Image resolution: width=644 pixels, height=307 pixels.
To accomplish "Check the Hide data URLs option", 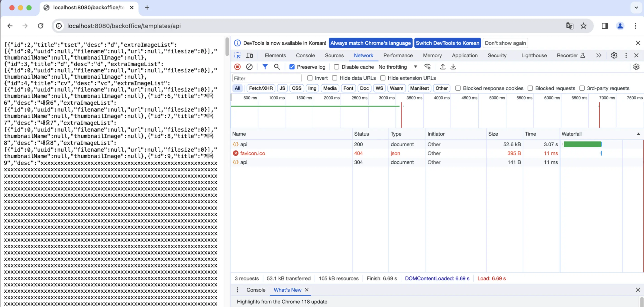I will click(x=334, y=78).
